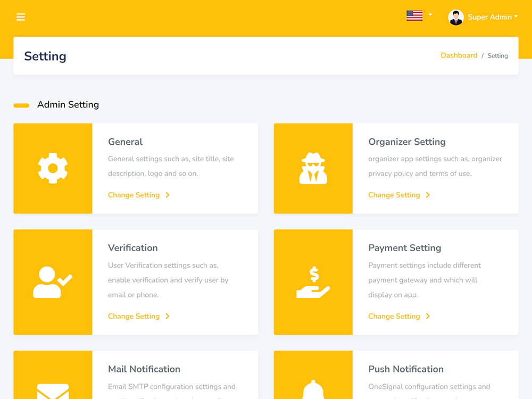Click chevron arrow beside Verification Change Setting
532x399 pixels.
pyautogui.click(x=168, y=316)
